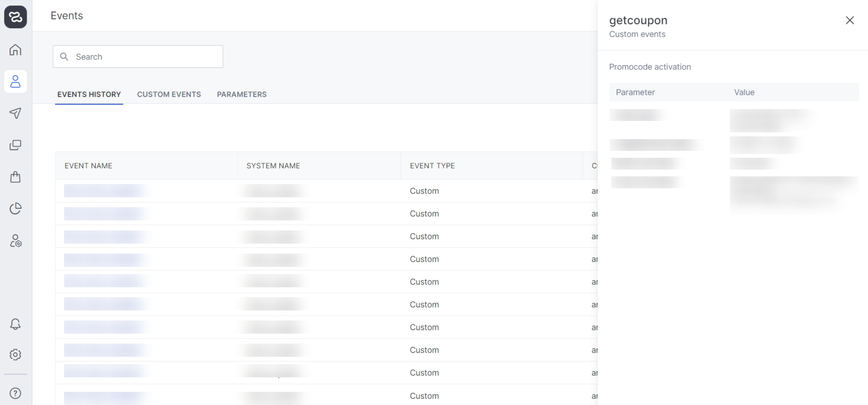Open the pie chart analytics icon
The image size is (868, 405).
[15, 209]
